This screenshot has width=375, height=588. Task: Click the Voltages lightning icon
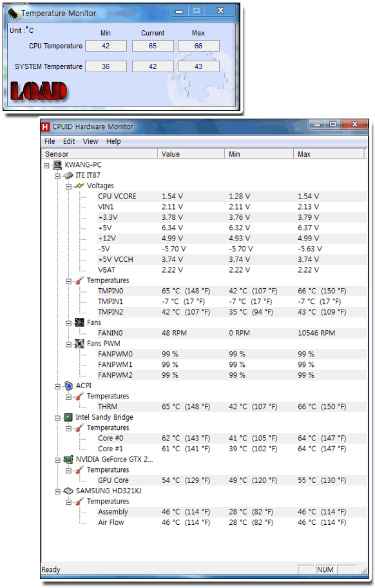[79, 186]
